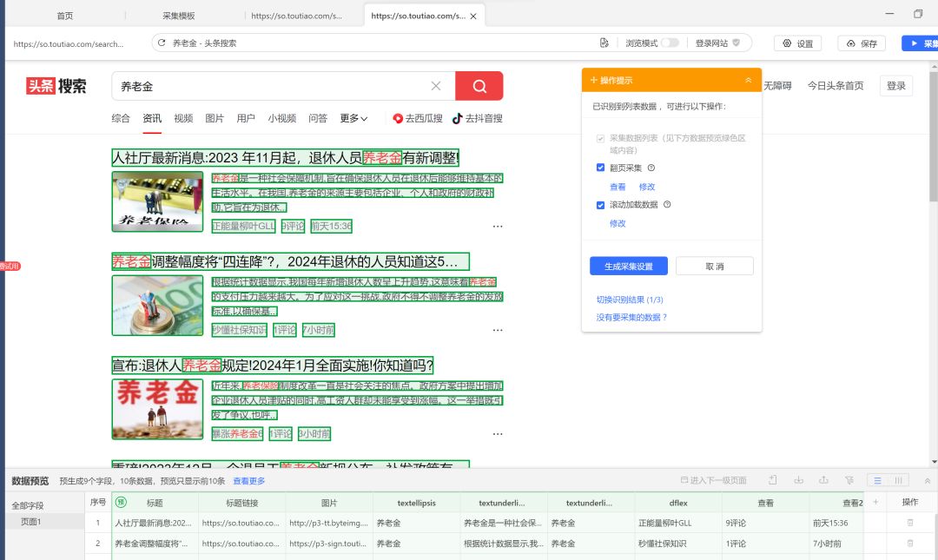Uncheck the 翻页采集 checkbox
Screen dimensions: 938x560
click(x=601, y=168)
